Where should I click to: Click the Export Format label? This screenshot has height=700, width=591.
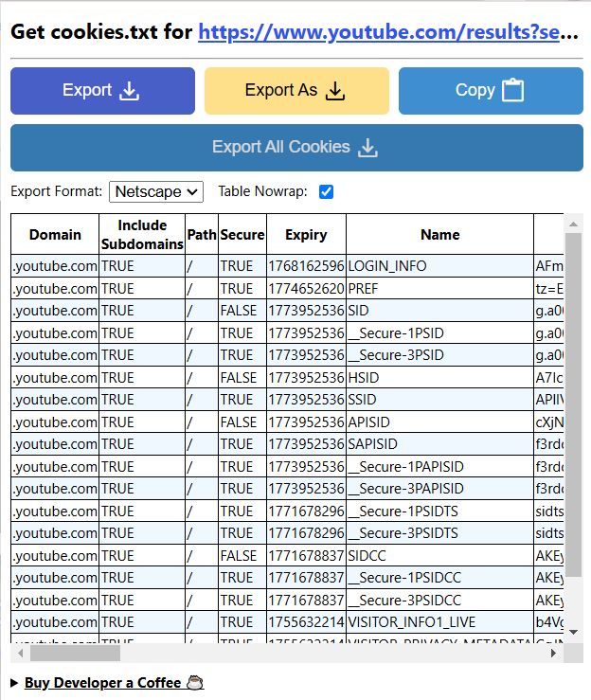pos(57,191)
